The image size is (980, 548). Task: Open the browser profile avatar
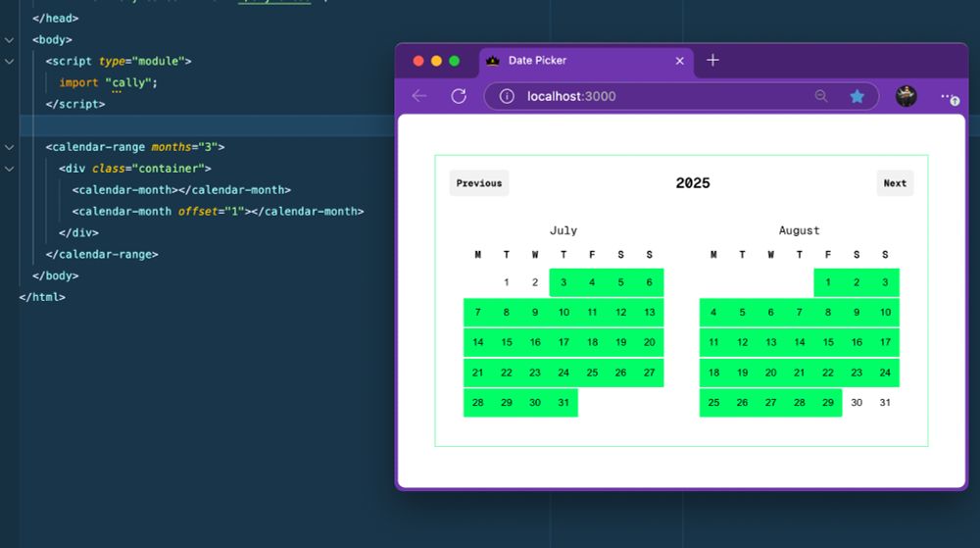pyautogui.click(x=906, y=96)
